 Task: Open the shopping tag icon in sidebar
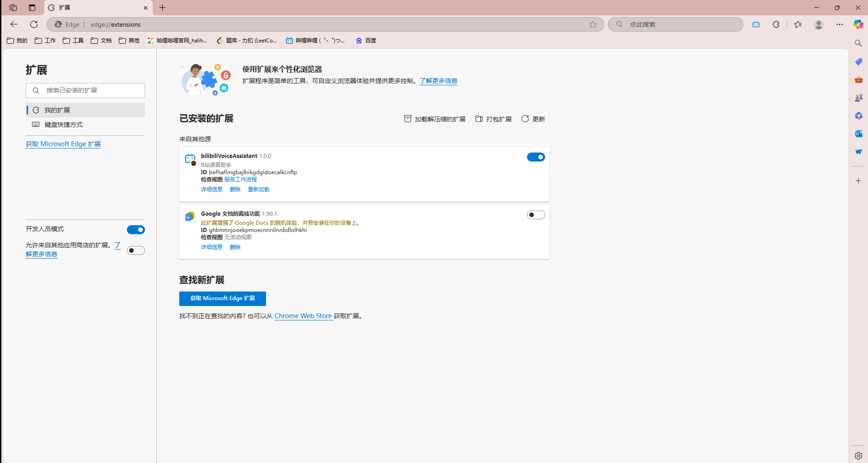coord(859,61)
